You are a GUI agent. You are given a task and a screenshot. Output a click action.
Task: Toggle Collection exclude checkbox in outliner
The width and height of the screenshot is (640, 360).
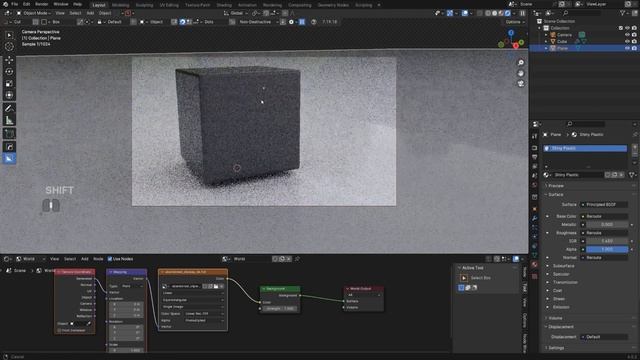click(x=620, y=28)
